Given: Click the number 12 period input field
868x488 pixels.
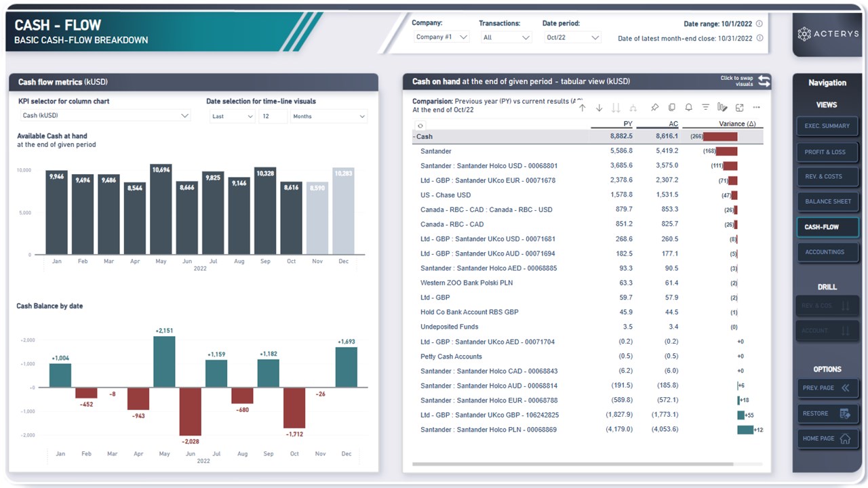Looking at the screenshot, I should click(273, 117).
